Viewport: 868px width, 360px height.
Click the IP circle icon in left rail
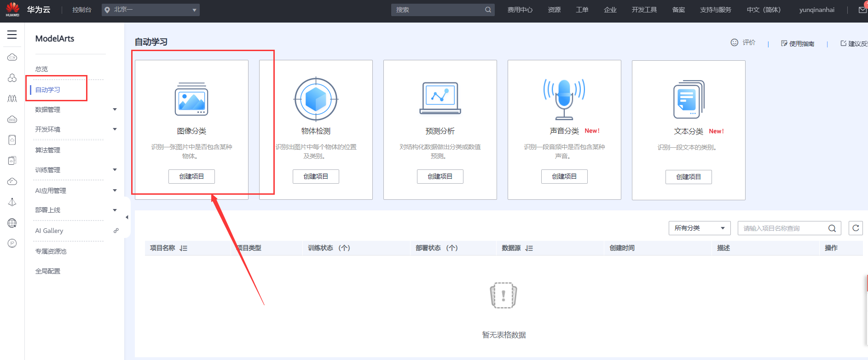tap(12, 243)
